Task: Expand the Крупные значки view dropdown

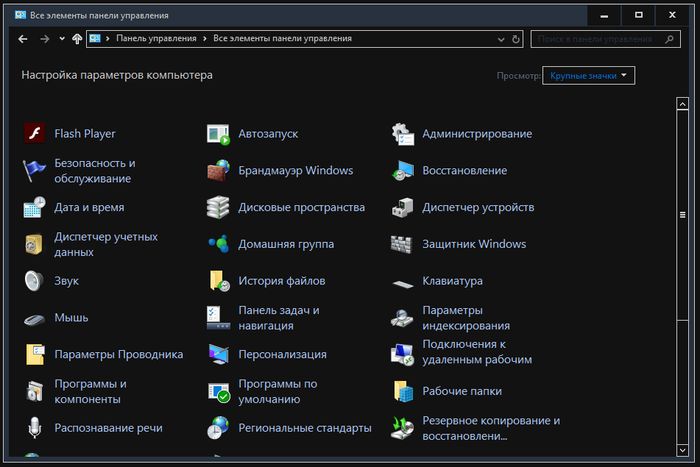Action: [588, 76]
